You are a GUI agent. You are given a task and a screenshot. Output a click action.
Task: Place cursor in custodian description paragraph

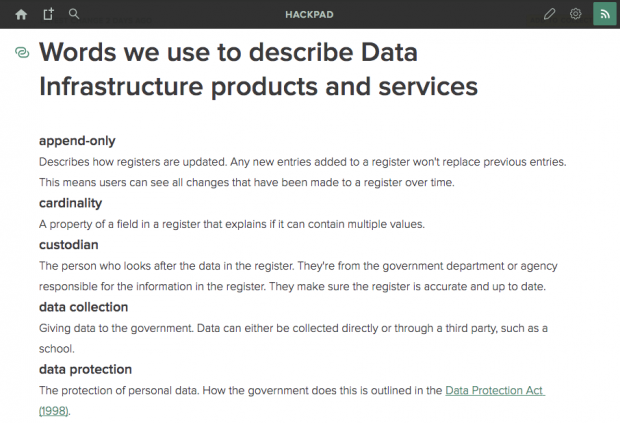click(x=298, y=276)
